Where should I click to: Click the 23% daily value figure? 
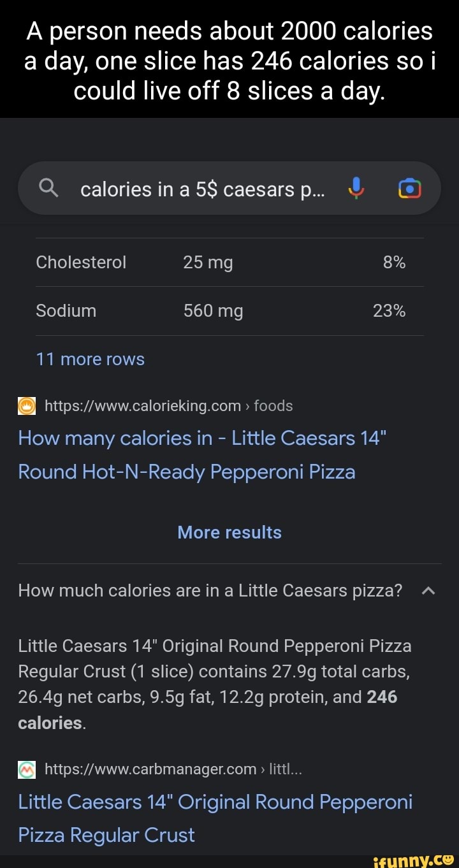coord(389,311)
